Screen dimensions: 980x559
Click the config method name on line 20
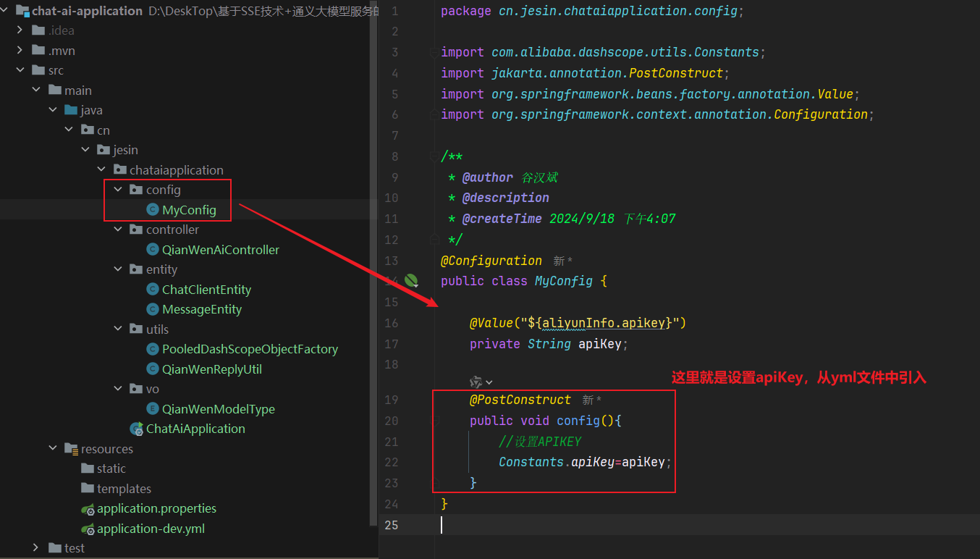578,421
